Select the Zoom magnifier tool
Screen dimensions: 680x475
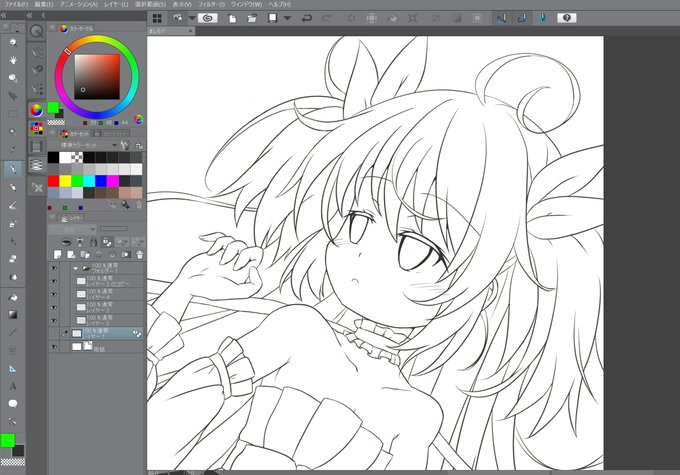point(13,43)
